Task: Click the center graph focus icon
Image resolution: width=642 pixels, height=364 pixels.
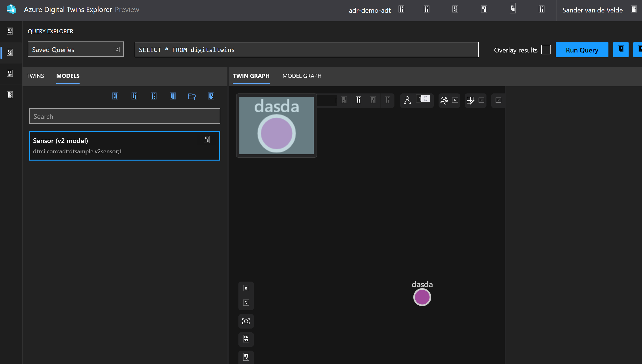Action: 246,321
